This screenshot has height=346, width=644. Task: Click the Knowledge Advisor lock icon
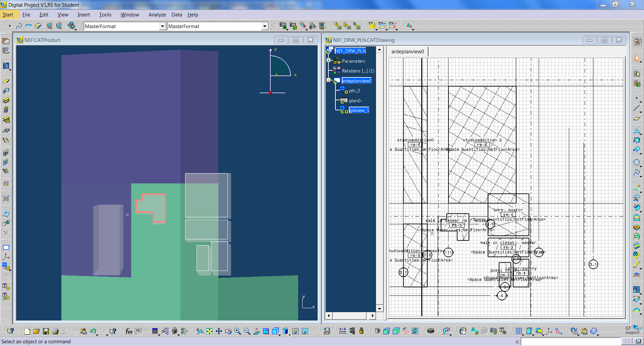(x=174, y=331)
